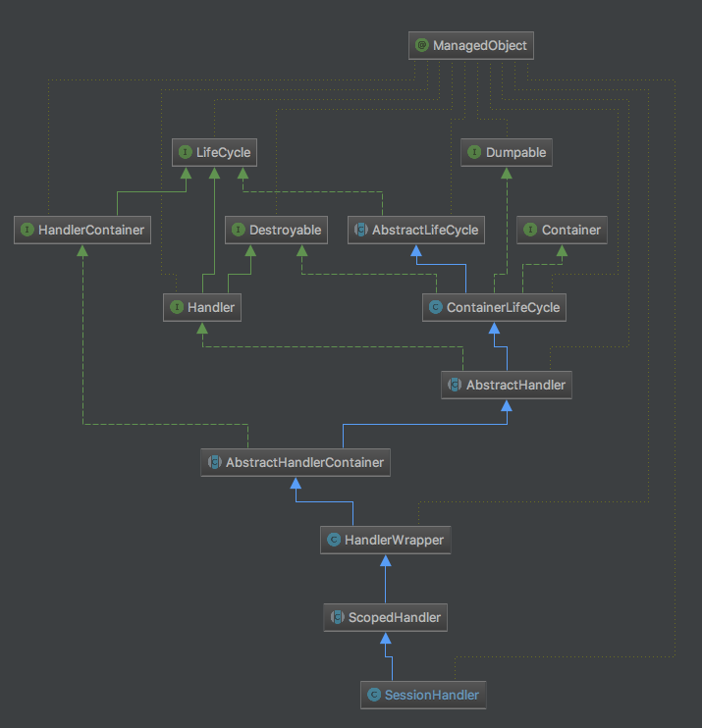Select the SessionHandler label text
Image resolution: width=702 pixels, height=728 pixels.
pos(431,695)
